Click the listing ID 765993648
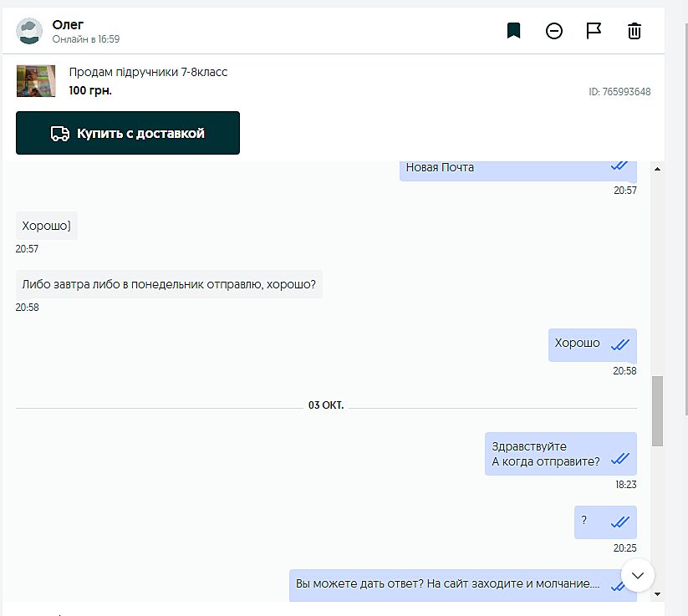Screen dimensions: 688x616 coord(619,92)
